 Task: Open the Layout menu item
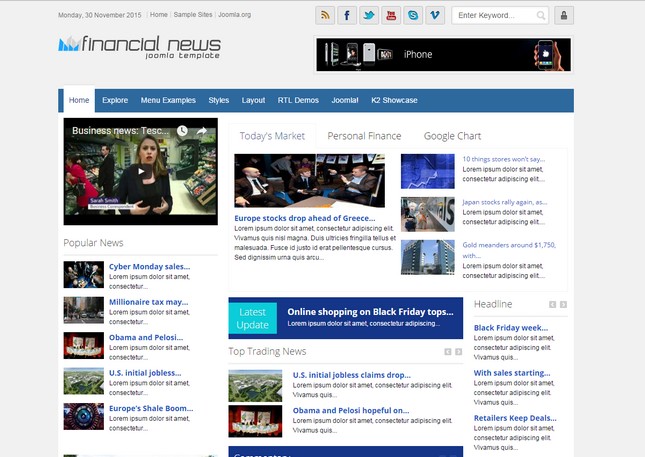[253, 100]
